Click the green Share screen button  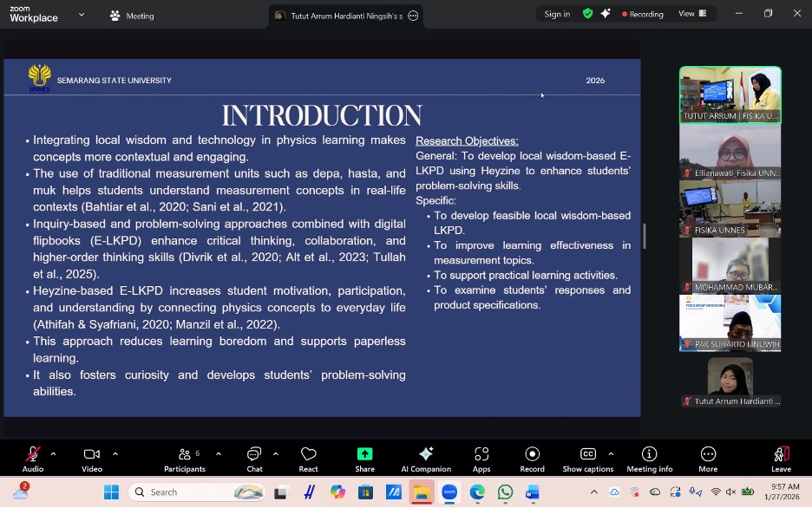point(364,458)
